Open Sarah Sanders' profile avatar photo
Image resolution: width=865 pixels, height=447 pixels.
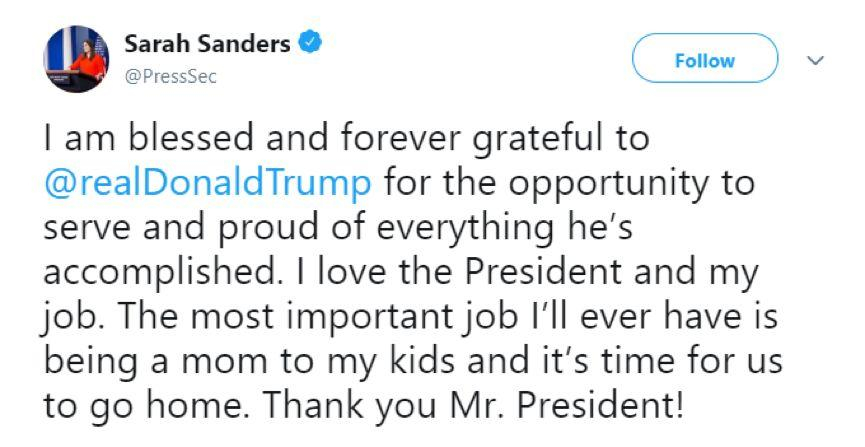[x=75, y=59]
